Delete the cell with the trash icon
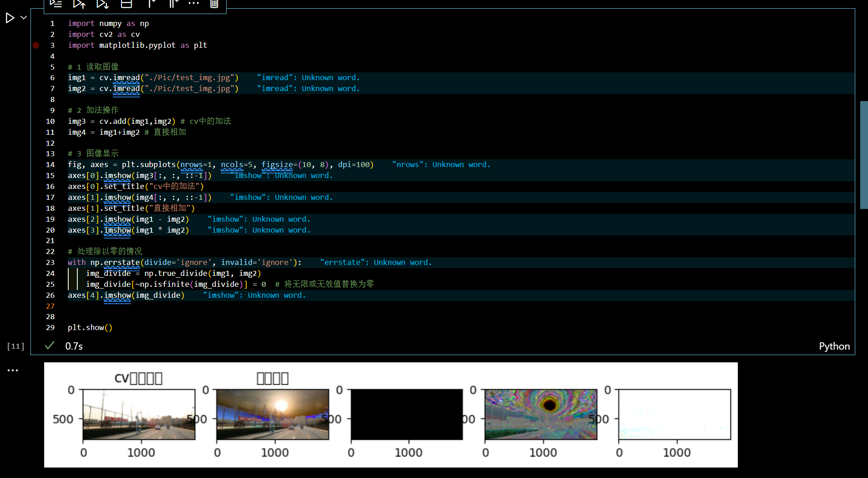Screen dimensions: 868x478 pyautogui.click(x=214, y=4)
